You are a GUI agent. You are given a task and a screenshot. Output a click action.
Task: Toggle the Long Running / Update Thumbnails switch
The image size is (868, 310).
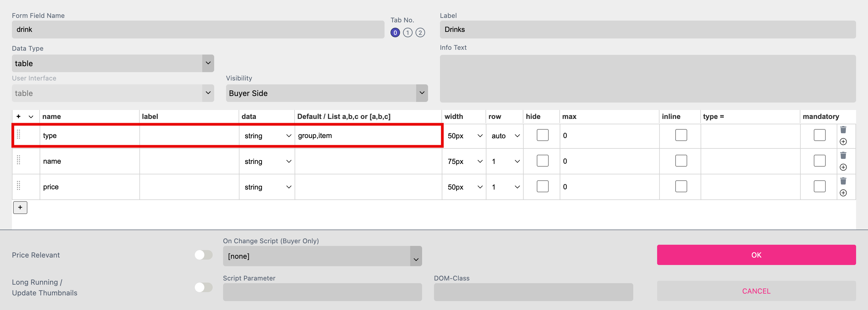(203, 287)
